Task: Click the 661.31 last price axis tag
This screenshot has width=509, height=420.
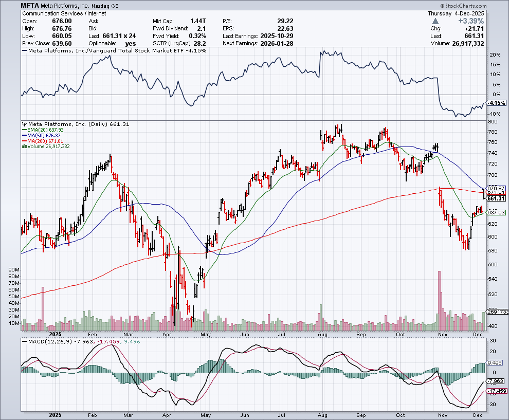Action: pyautogui.click(x=496, y=198)
